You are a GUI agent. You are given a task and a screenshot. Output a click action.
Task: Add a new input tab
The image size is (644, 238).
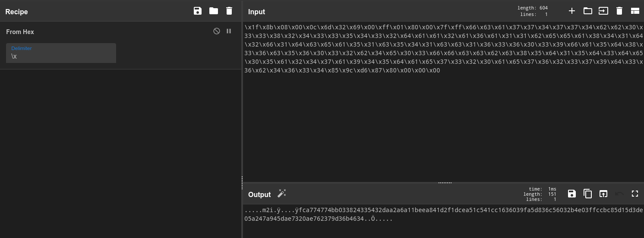tap(572, 11)
